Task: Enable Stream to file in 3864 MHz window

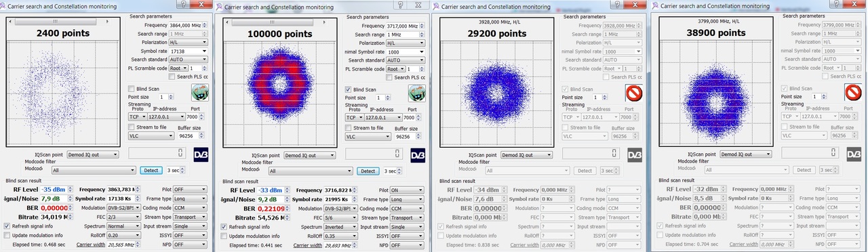Action: pos(132,127)
